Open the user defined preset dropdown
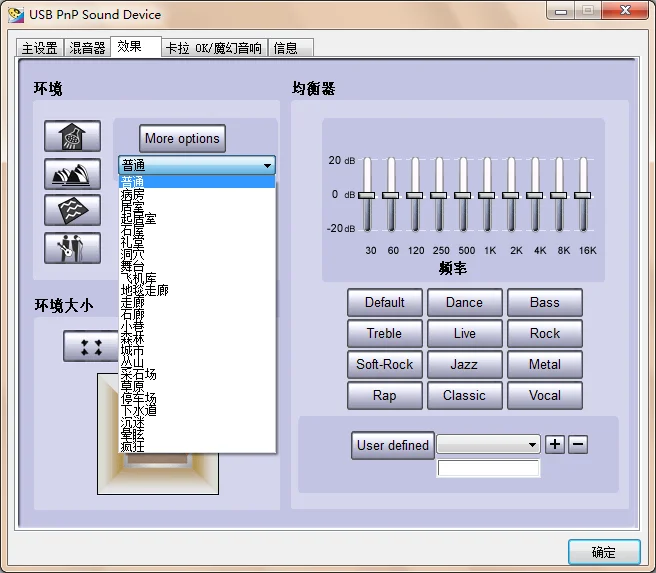Screen dimensions: 656x573 point(488,444)
